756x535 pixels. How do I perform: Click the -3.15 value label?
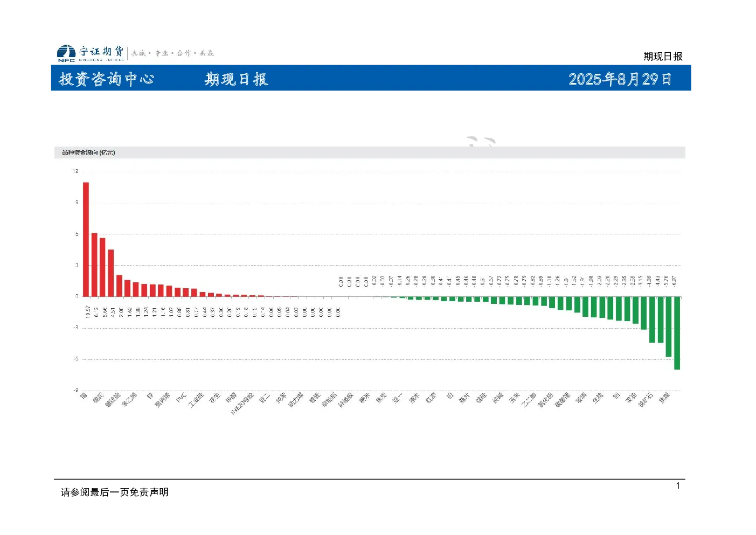point(641,281)
